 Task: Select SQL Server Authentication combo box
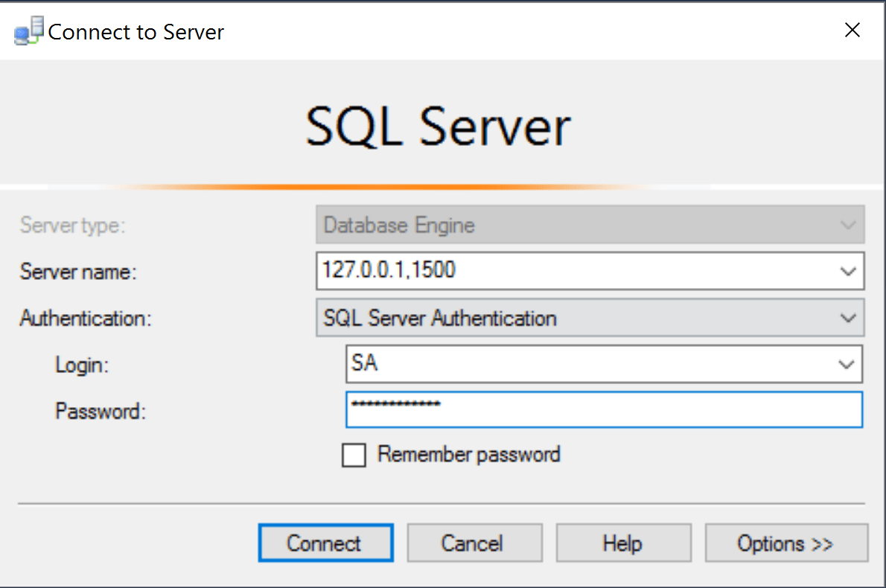521,318
